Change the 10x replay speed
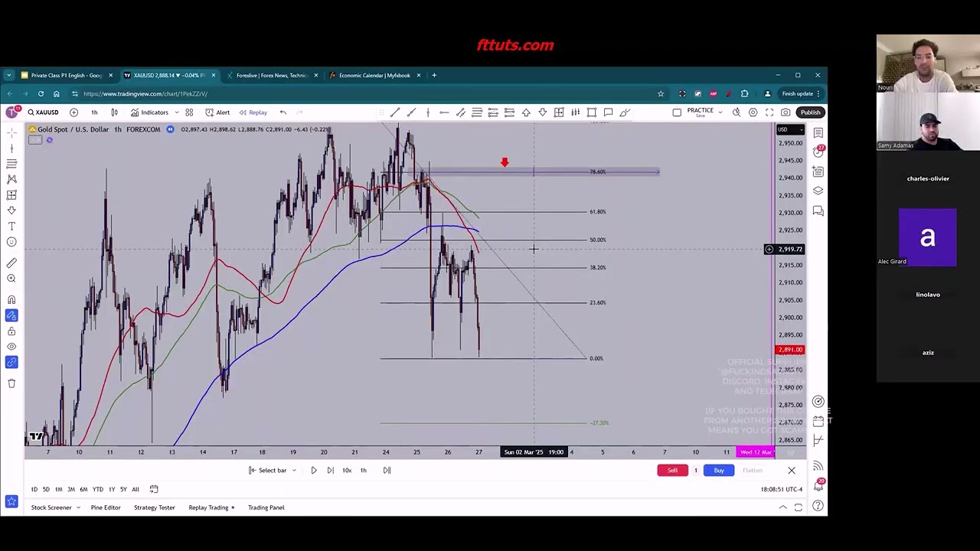 pyautogui.click(x=347, y=471)
